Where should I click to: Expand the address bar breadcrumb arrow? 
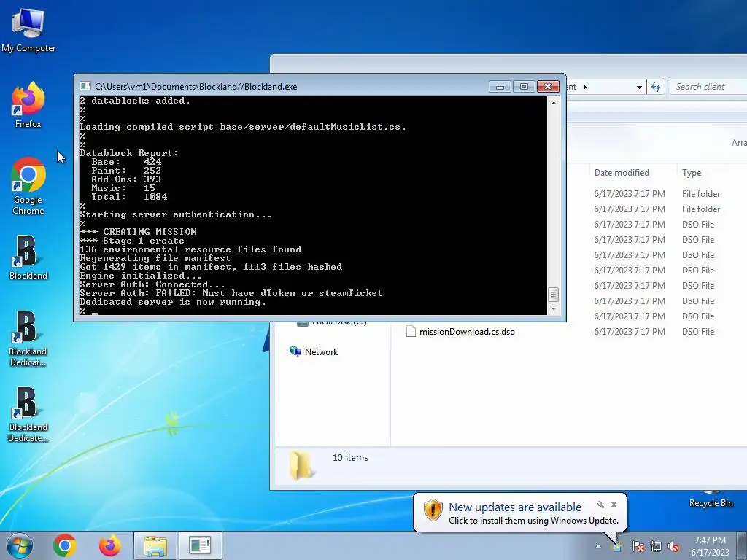584,87
